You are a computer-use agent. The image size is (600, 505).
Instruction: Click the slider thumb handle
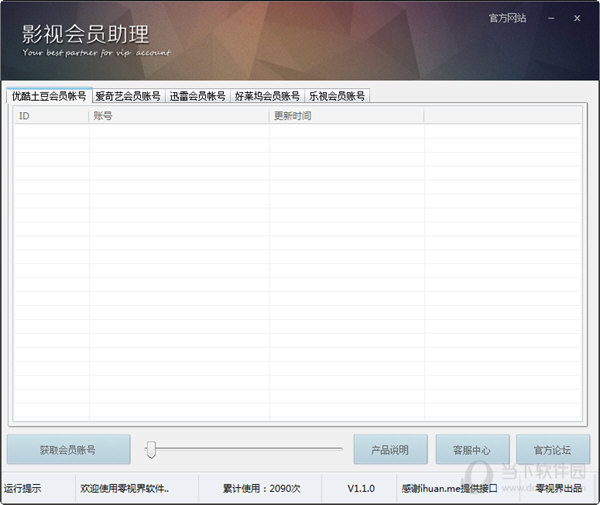tap(151, 450)
